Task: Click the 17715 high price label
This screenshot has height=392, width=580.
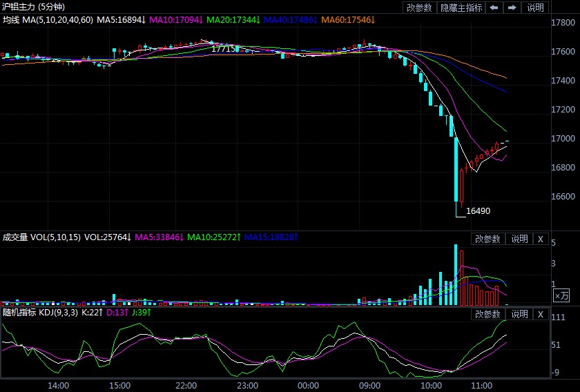Action: pos(224,48)
